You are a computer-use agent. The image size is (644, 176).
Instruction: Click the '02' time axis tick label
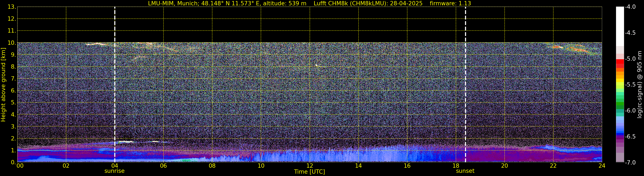click(x=66, y=166)
